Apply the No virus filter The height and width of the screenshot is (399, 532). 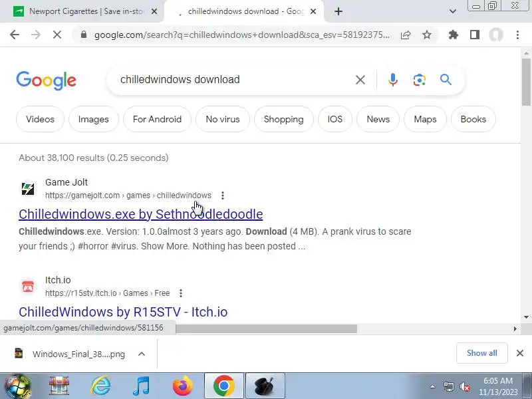click(223, 119)
